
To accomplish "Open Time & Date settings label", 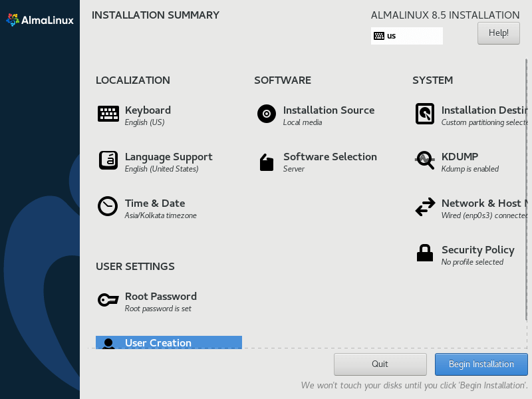I will 155,203.
